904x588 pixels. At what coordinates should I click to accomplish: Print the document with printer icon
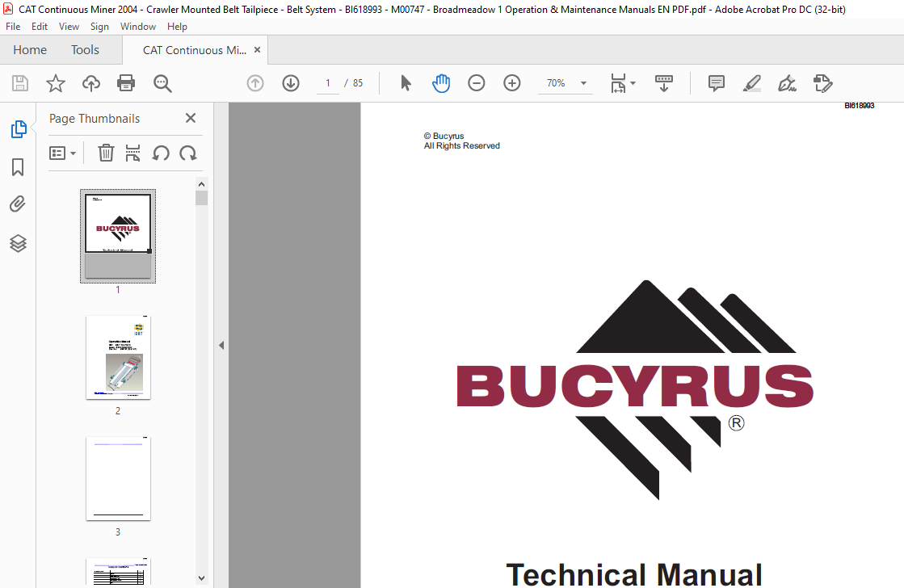point(126,83)
